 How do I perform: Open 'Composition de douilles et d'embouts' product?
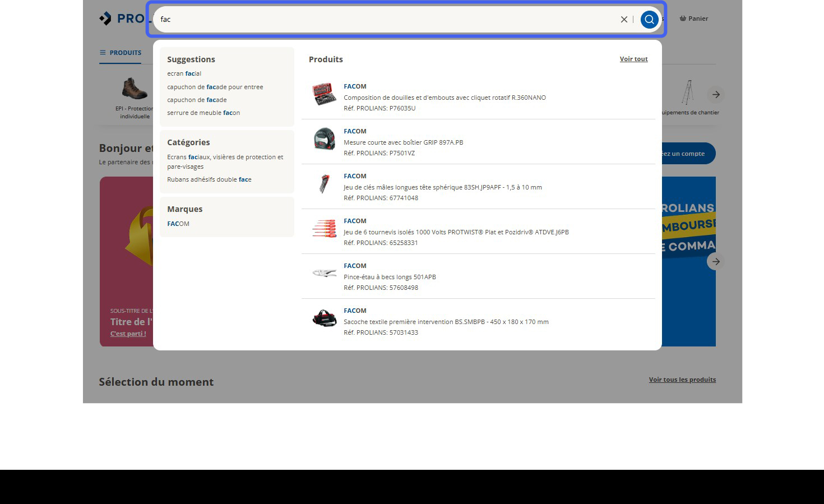click(x=445, y=98)
